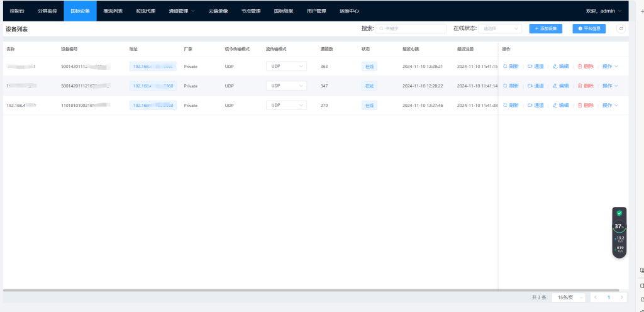The width and height of the screenshot is (644, 312).
Task: Click the circular refresh icon beside 平台信息
Action: (621, 28)
